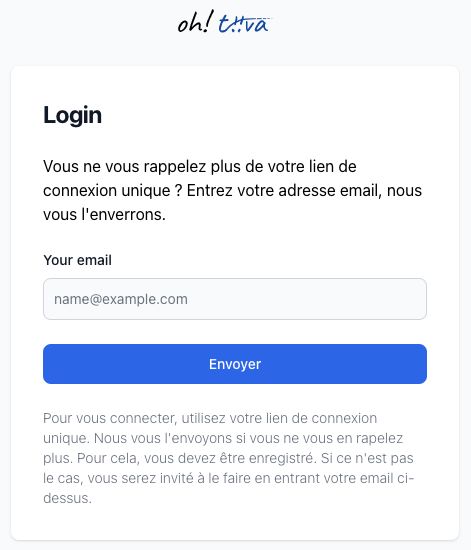Screen dimensions: 471x550
Task: Click the name@example.com placeholder text
Action: pyautogui.click(x=121, y=299)
